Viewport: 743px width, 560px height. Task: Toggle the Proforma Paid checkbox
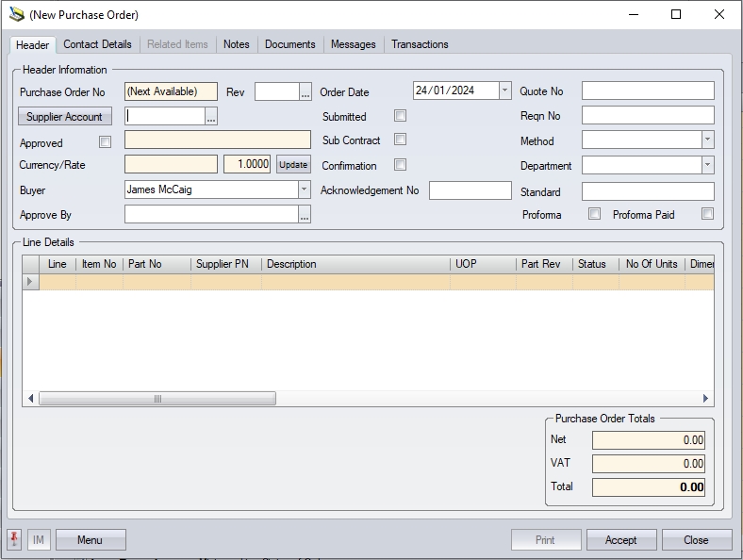click(x=706, y=214)
